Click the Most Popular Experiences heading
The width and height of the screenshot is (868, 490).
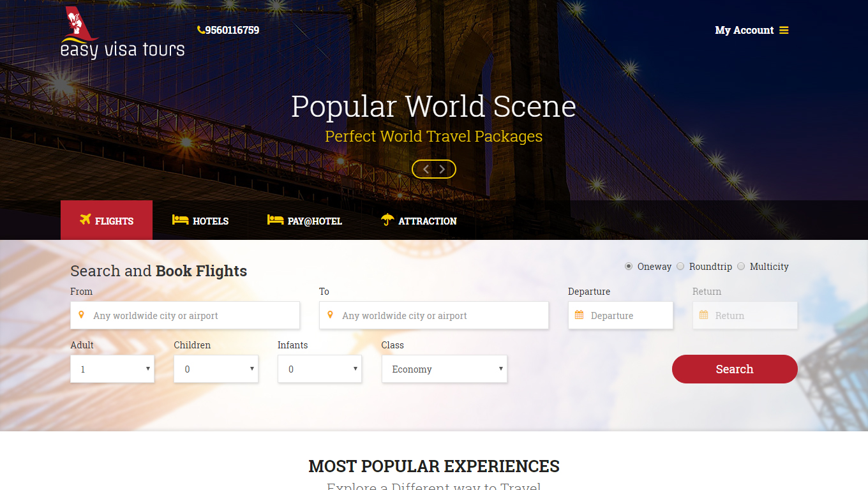click(434, 466)
